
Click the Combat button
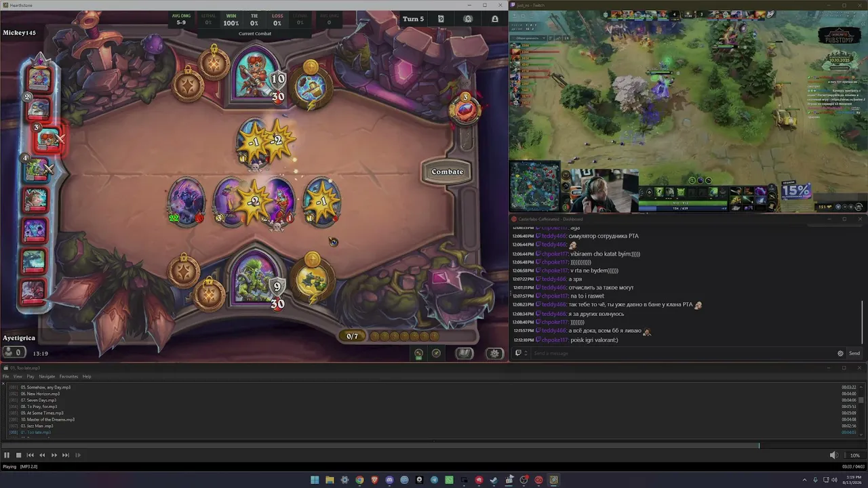448,172
